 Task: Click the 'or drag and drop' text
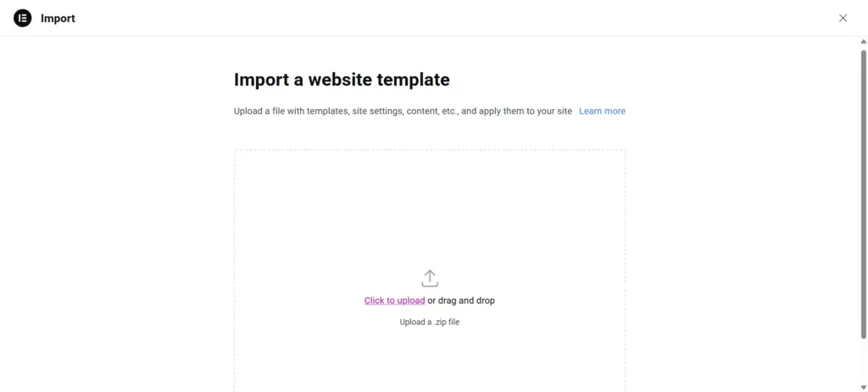pyautogui.click(x=461, y=301)
